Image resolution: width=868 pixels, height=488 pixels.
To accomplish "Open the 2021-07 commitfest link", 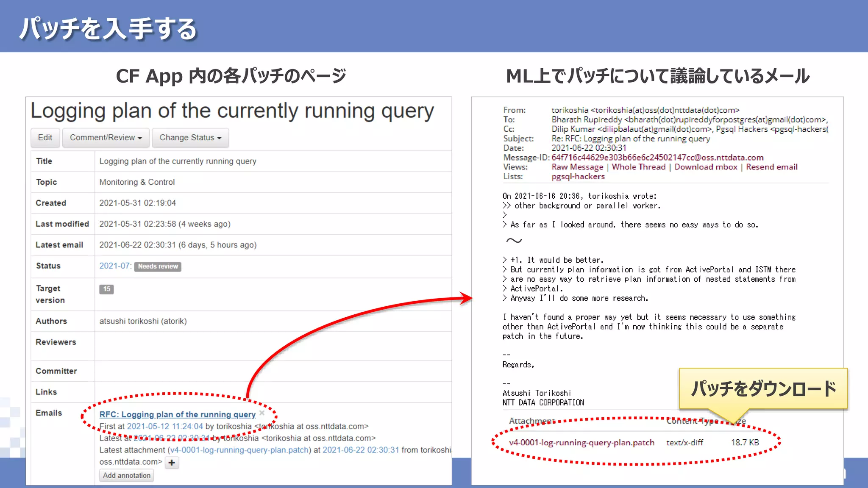I will pos(115,266).
